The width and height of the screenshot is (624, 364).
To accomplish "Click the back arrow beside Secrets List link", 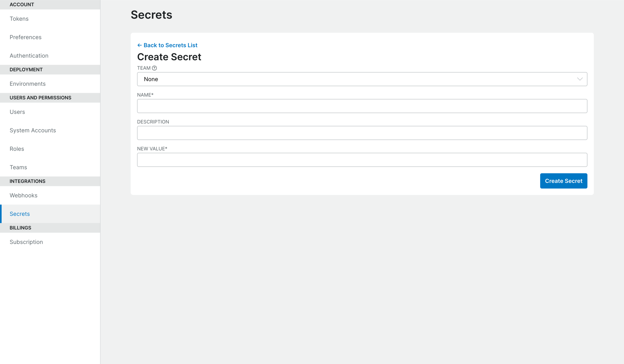I will click(x=140, y=45).
